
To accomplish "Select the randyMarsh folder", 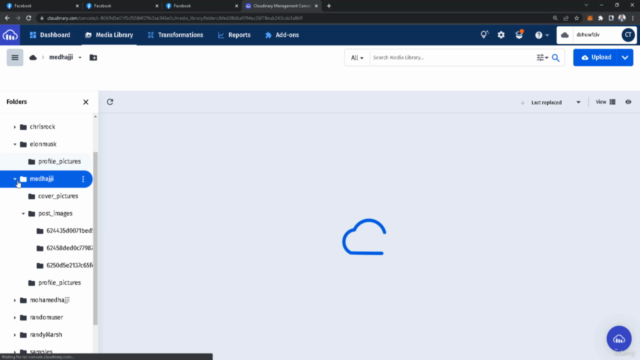I will 46,335.
